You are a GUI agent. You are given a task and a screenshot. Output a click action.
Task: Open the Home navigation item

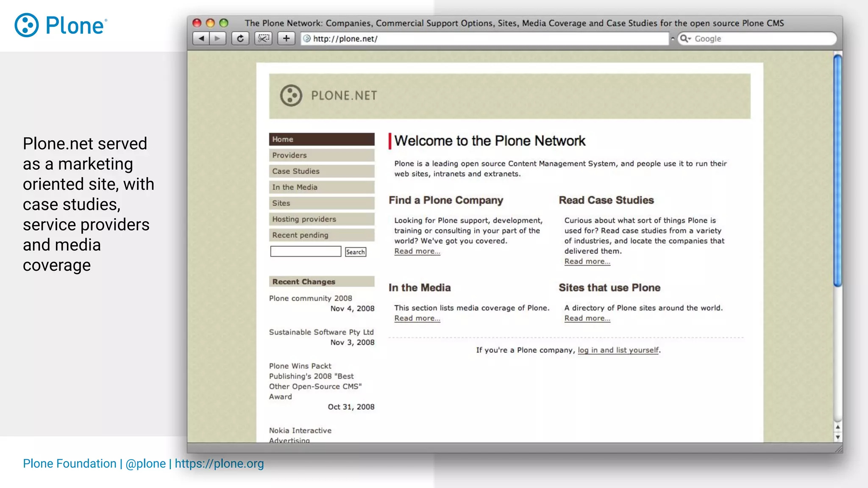322,139
